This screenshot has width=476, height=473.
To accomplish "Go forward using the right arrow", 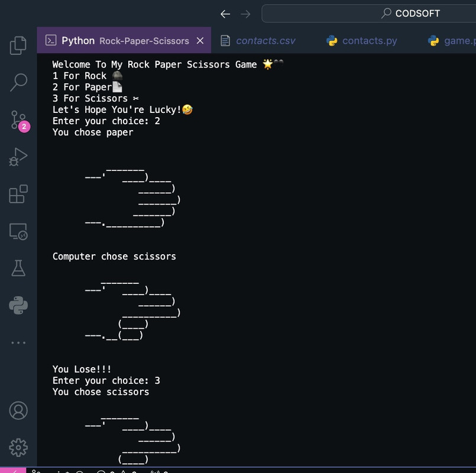I will tap(245, 14).
